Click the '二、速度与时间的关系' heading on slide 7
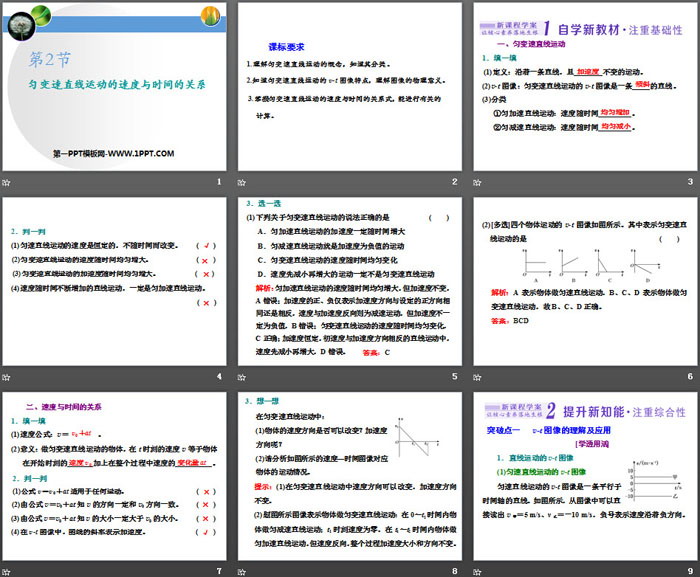The width and height of the screenshot is (700, 577). tap(62, 407)
